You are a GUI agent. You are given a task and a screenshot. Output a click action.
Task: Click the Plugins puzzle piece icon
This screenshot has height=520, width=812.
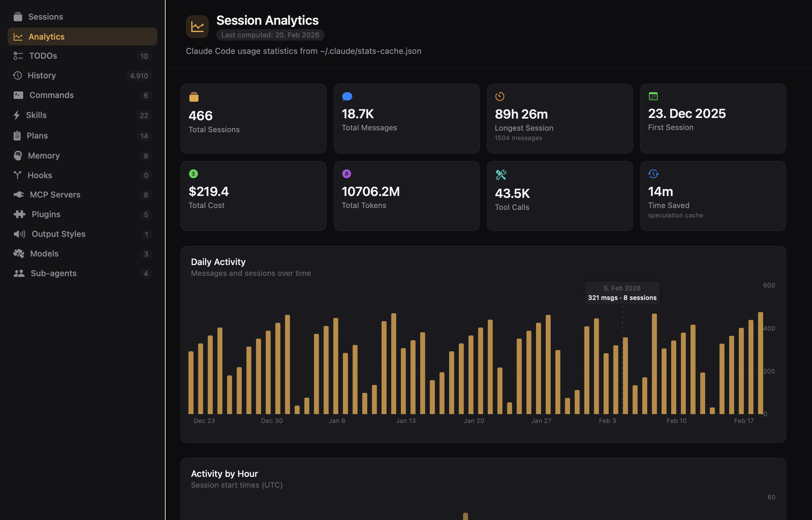[x=20, y=214]
